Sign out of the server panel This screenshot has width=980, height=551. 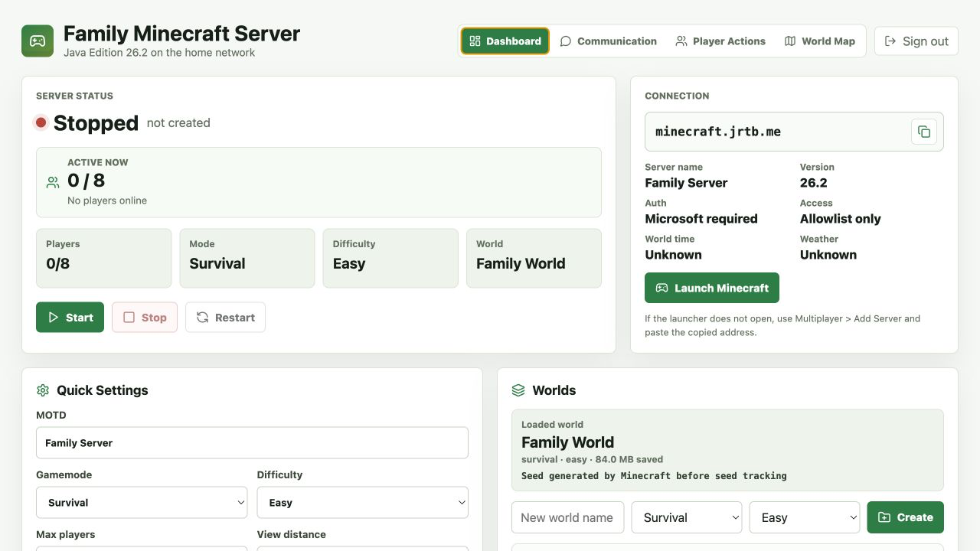pos(916,41)
